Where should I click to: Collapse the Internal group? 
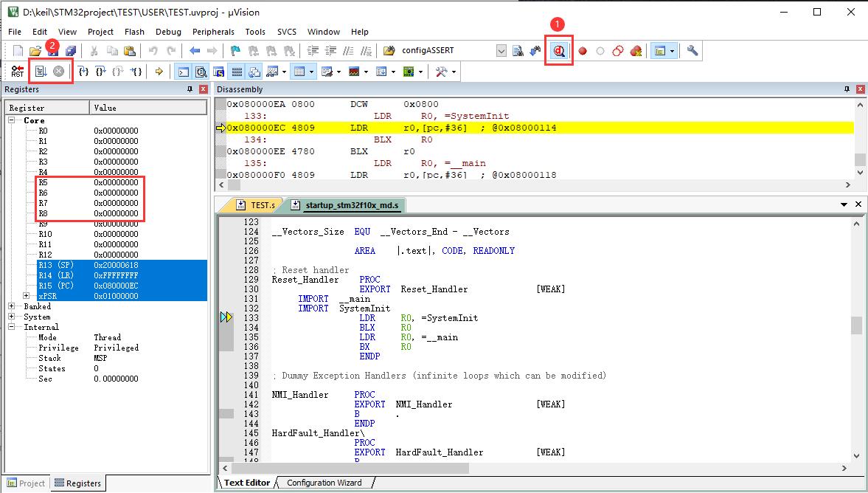(11, 327)
